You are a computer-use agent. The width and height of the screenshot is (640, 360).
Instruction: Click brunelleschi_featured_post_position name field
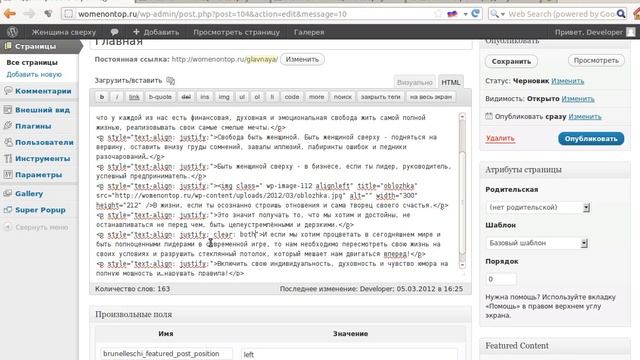(167, 353)
